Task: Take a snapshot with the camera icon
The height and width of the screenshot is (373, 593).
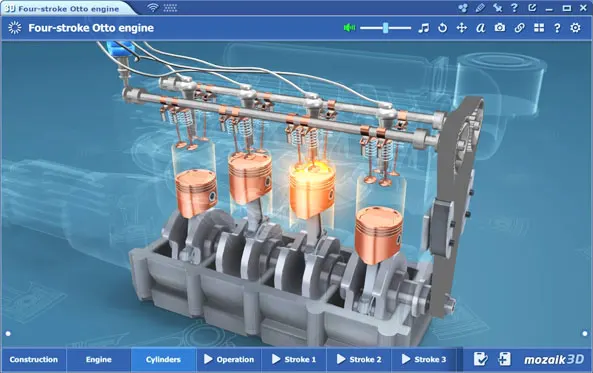Action: point(500,28)
